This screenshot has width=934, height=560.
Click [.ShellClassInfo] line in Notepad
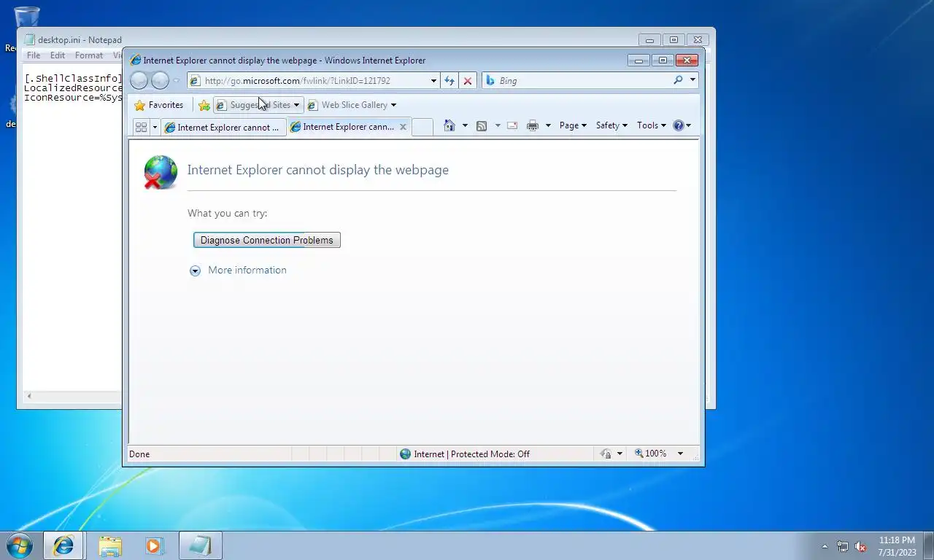(73, 78)
